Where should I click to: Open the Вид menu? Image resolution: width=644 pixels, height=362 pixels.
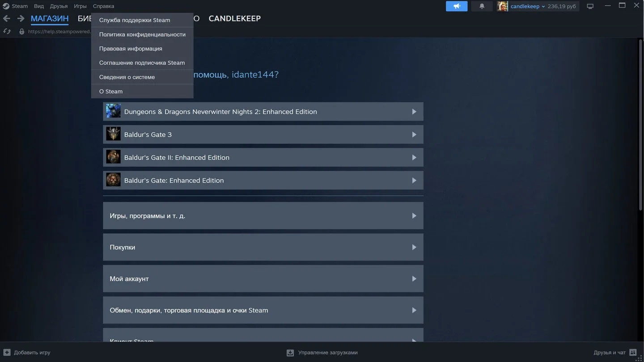[x=39, y=6]
